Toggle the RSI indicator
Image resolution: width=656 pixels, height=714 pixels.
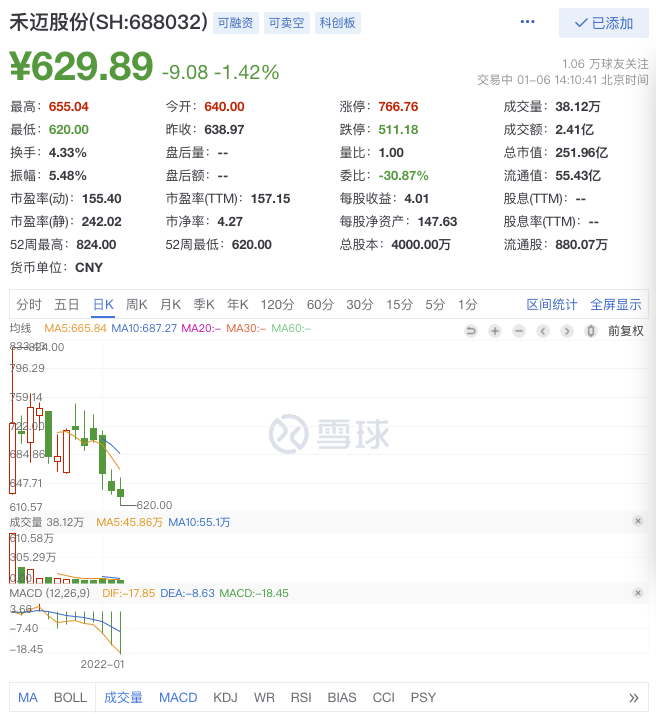301,698
